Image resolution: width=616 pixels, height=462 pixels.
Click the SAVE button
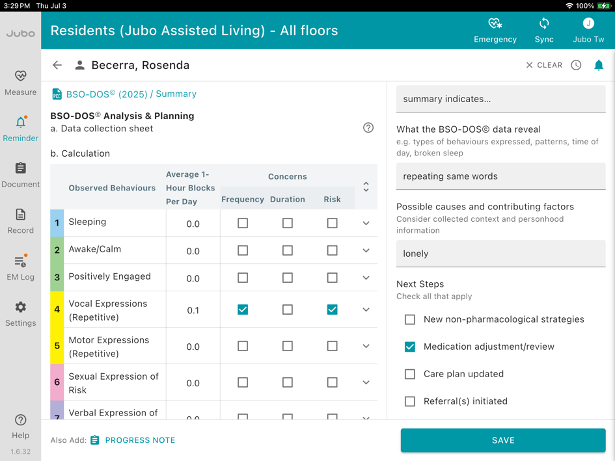503,440
